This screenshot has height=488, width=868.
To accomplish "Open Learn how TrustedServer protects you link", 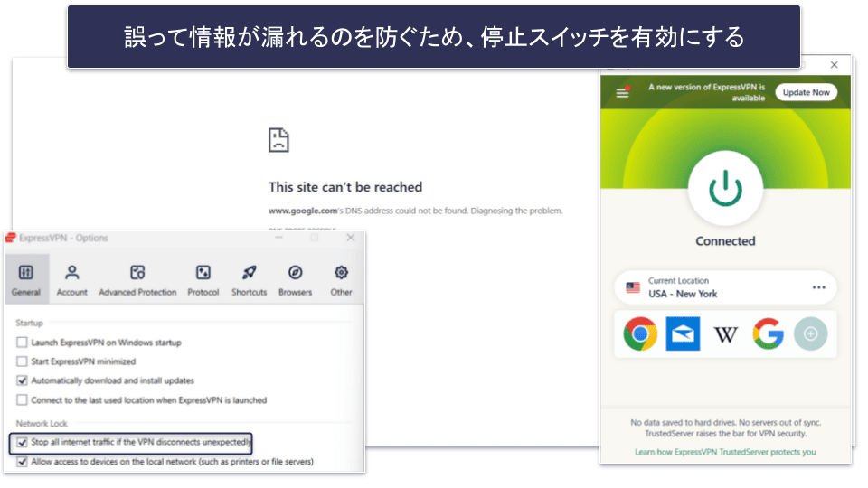I will point(725,452).
